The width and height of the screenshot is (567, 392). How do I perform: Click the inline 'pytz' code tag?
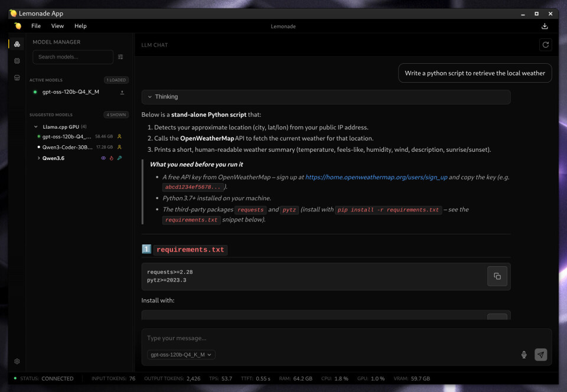point(289,210)
